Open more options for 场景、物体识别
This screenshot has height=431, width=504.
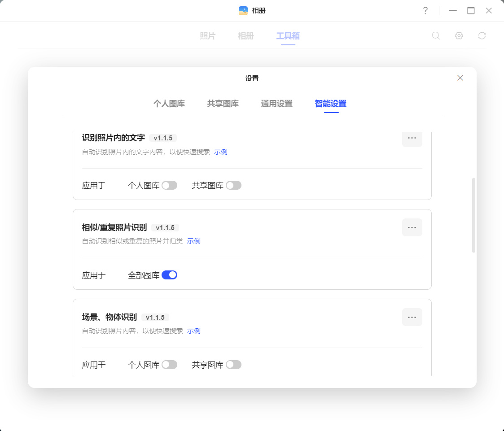412,318
